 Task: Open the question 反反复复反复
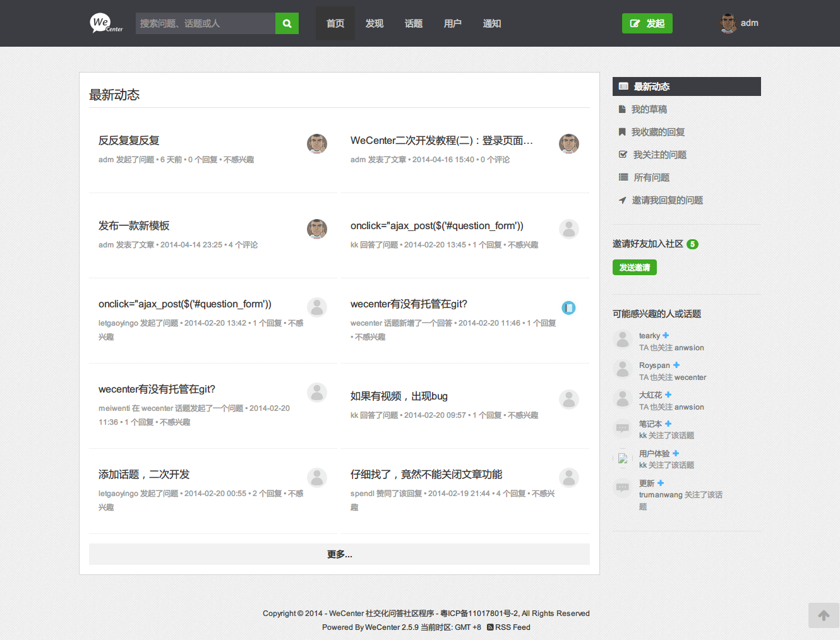129,140
